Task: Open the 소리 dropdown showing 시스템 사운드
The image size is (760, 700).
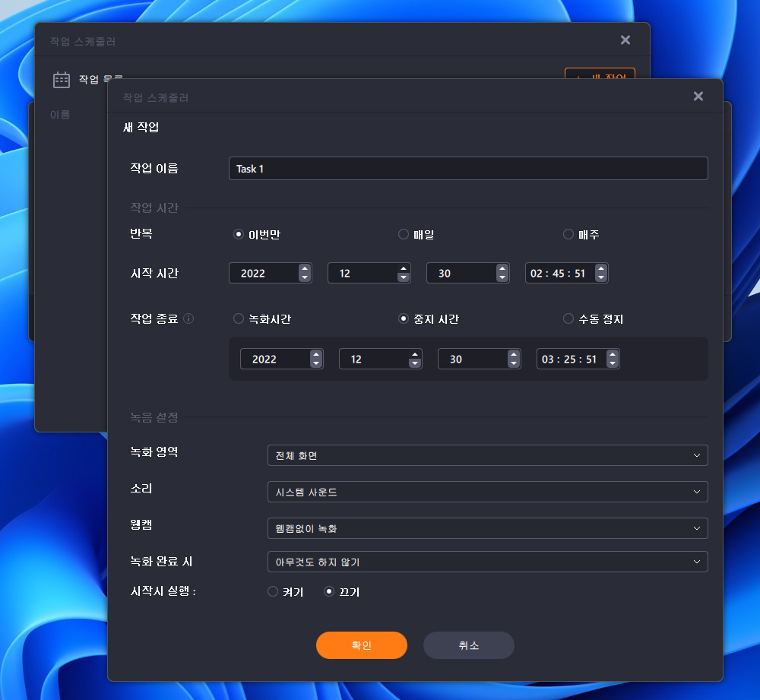Action: pos(488,492)
